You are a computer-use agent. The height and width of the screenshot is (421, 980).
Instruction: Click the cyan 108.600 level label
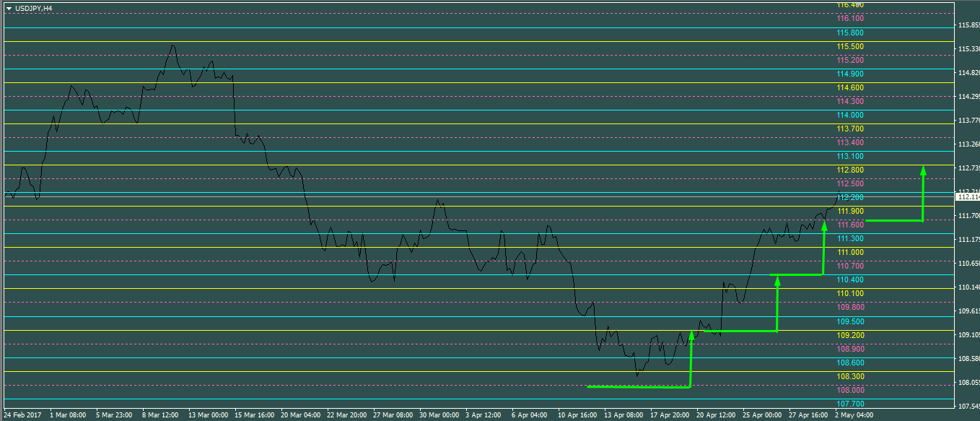tap(850, 363)
